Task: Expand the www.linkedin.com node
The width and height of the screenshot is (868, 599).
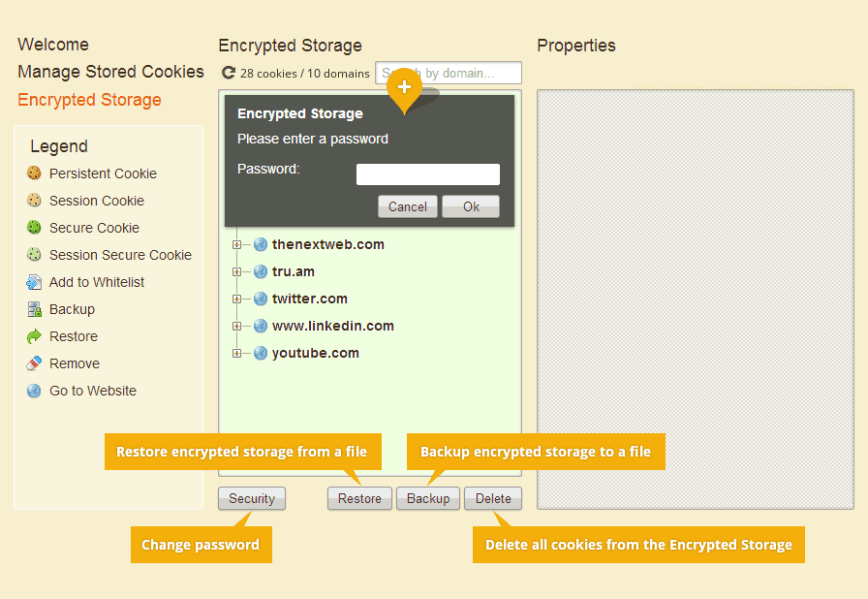Action: pos(237,326)
